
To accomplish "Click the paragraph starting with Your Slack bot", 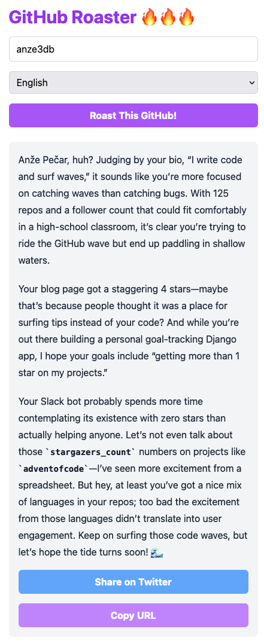I will tap(132, 478).
